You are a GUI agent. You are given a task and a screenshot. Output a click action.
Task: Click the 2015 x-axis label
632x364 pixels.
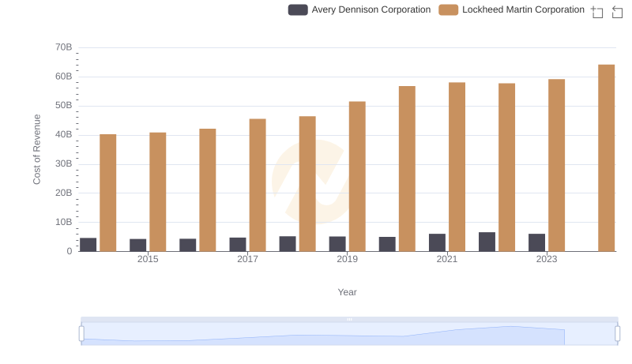click(148, 259)
